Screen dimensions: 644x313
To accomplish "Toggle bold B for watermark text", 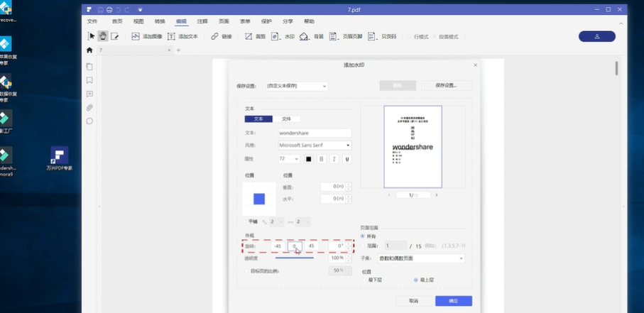I will [322, 159].
